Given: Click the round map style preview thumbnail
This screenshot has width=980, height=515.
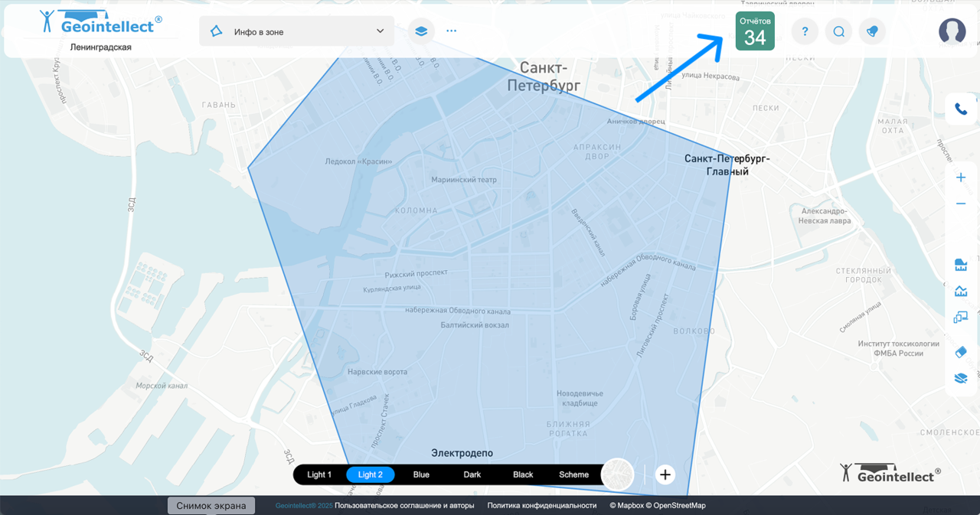Looking at the screenshot, I should (617, 474).
